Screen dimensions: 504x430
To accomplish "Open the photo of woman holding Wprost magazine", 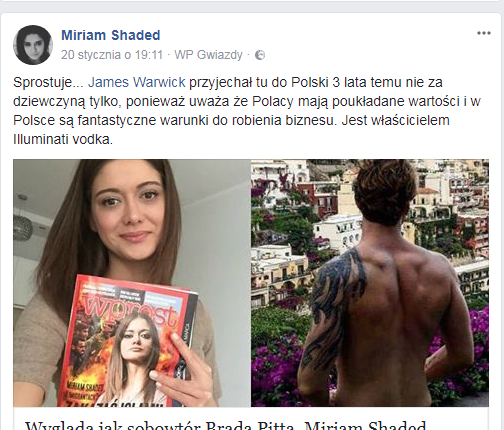I will coord(132,283).
